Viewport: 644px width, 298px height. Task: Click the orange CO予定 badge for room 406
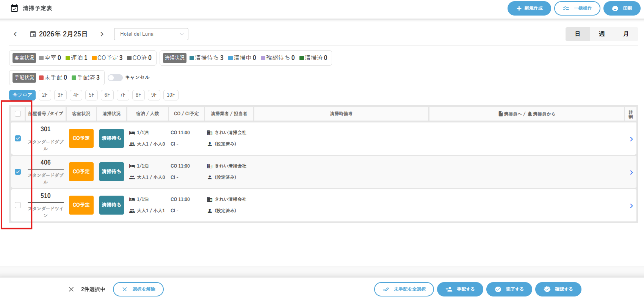[x=81, y=172]
